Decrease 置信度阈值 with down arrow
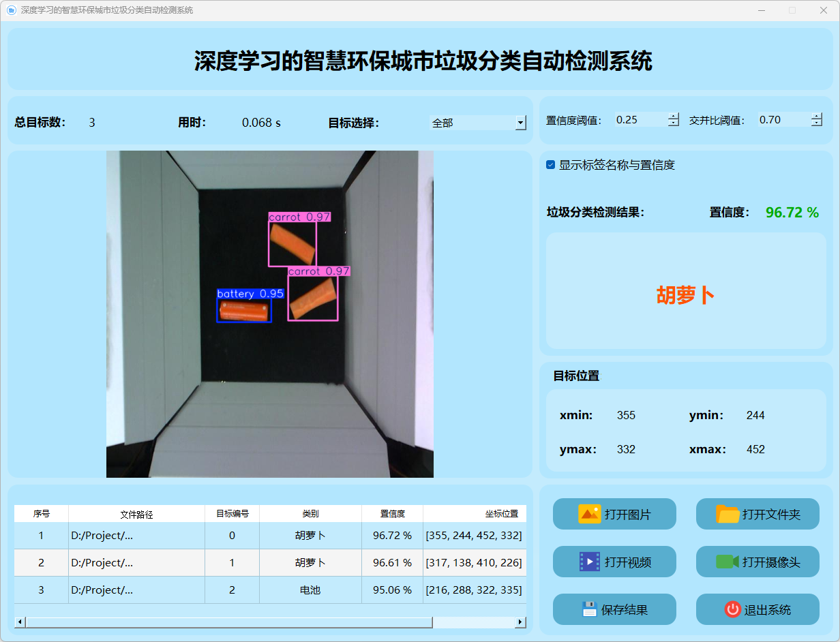840x642 pixels. pyautogui.click(x=674, y=123)
